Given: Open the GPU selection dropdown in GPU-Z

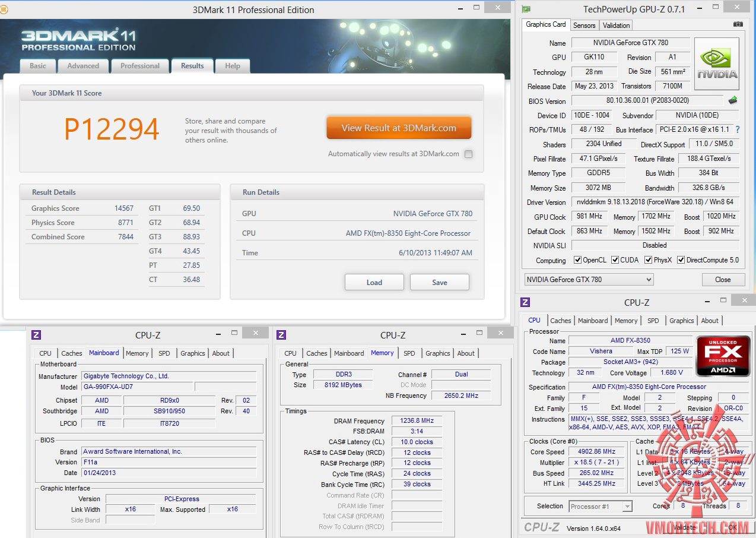Looking at the screenshot, I should click(589, 279).
